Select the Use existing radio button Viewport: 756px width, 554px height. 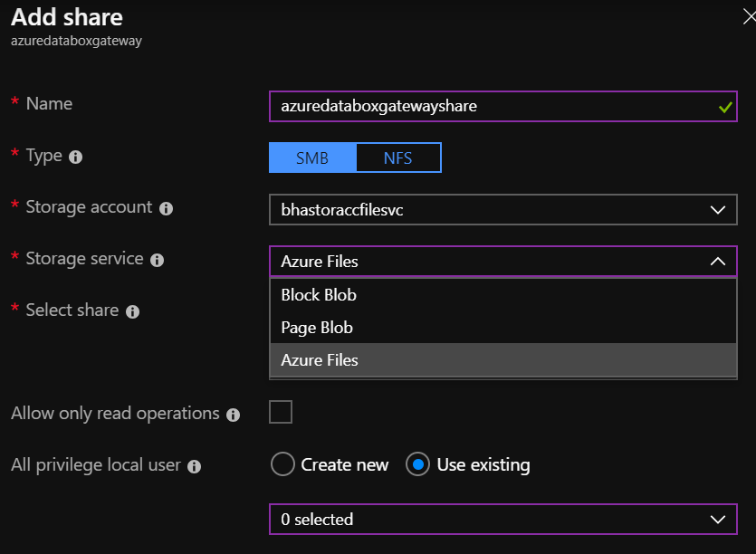(x=417, y=465)
